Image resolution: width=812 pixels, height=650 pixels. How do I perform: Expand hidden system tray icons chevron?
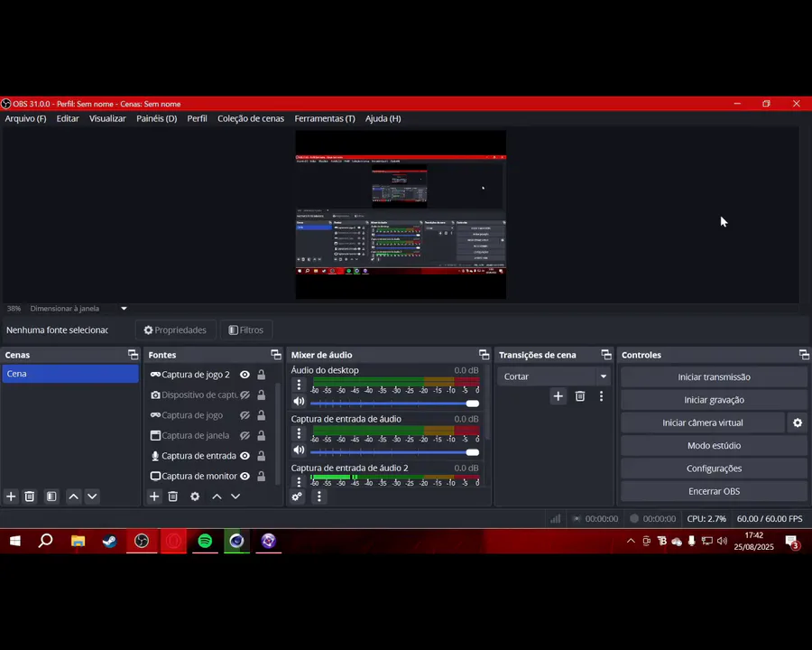[x=631, y=541]
